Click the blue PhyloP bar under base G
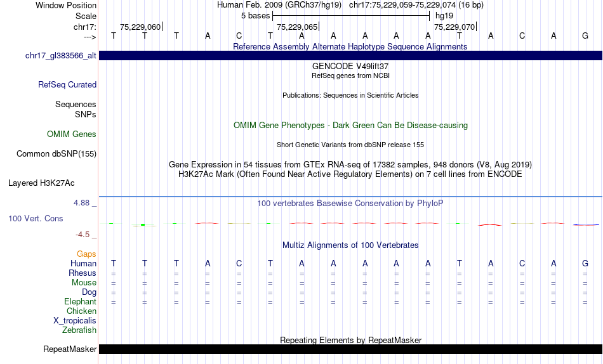The width and height of the screenshot is (603, 364). [586, 224]
